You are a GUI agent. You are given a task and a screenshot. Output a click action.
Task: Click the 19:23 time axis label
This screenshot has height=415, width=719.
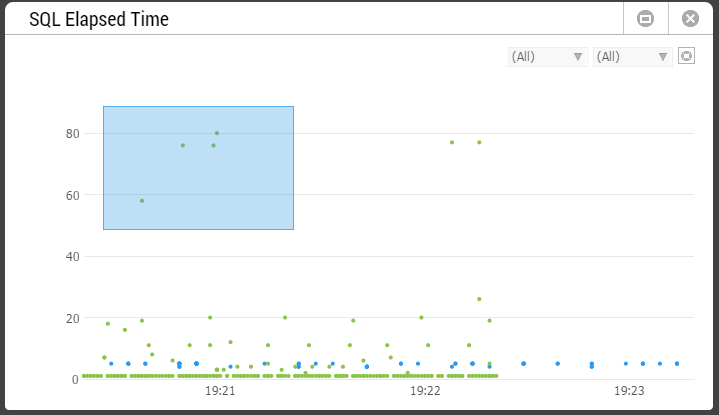click(629, 391)
